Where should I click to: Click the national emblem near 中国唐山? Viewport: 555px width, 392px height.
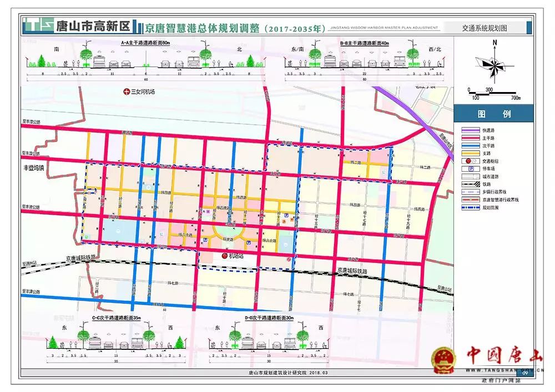click(444, 360)
